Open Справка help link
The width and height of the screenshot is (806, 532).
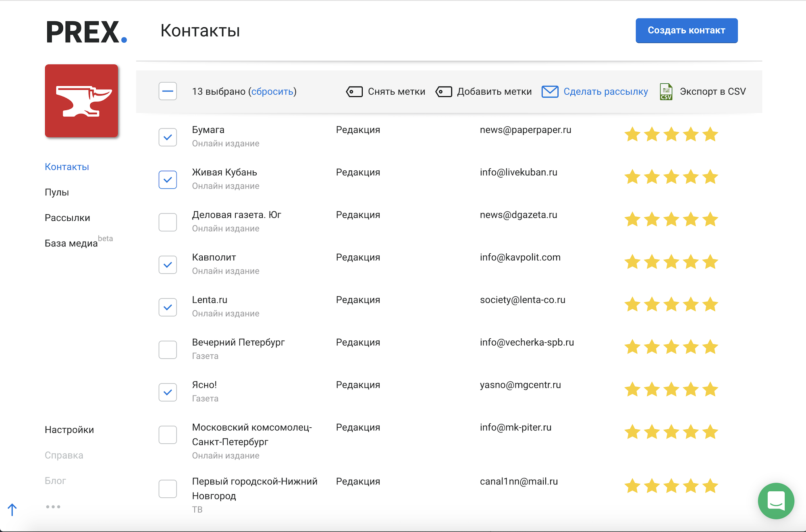64,455
